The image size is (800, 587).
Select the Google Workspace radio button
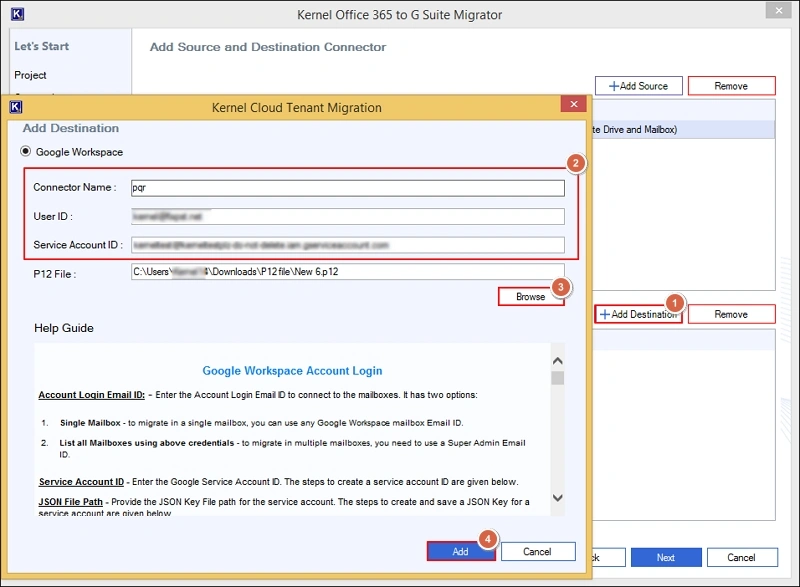[x=26, y=152]
